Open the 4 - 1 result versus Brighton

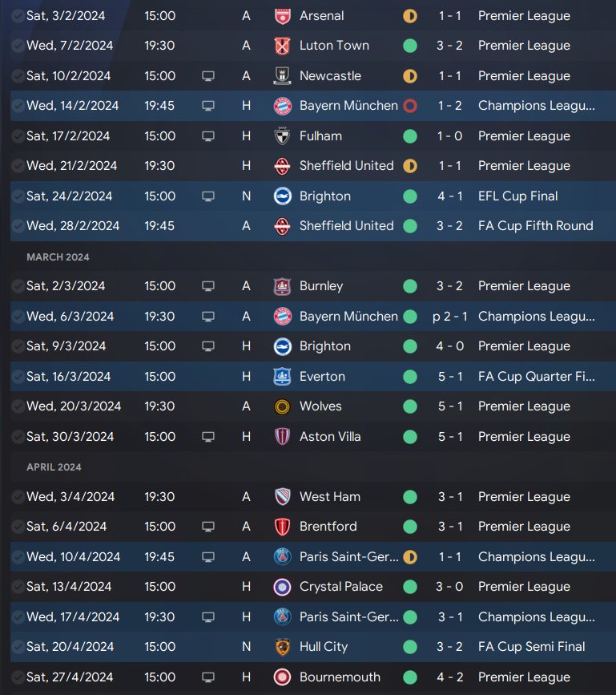[449, 196]
